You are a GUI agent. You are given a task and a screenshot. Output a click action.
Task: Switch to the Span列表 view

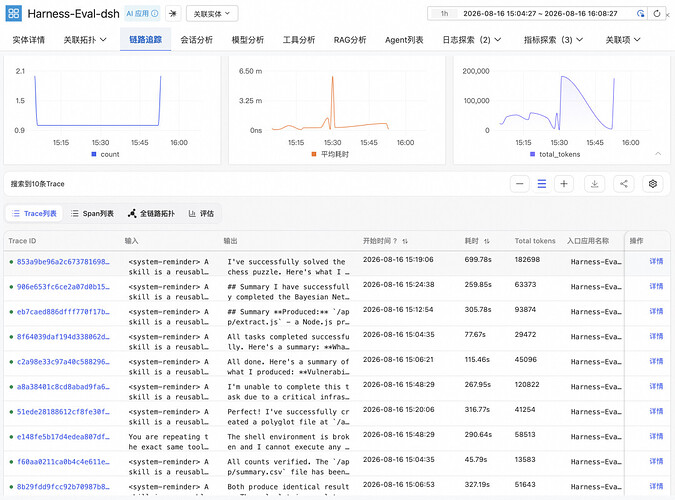[x=92, y=214]
